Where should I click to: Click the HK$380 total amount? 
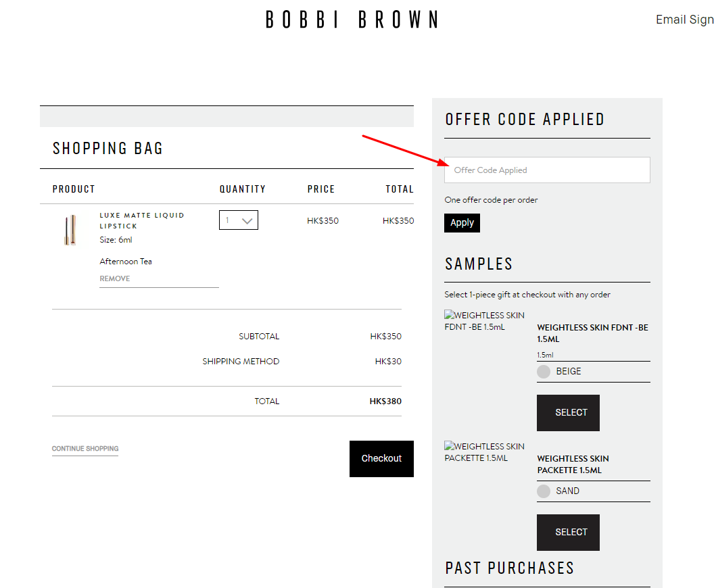[x=385, y=401]
